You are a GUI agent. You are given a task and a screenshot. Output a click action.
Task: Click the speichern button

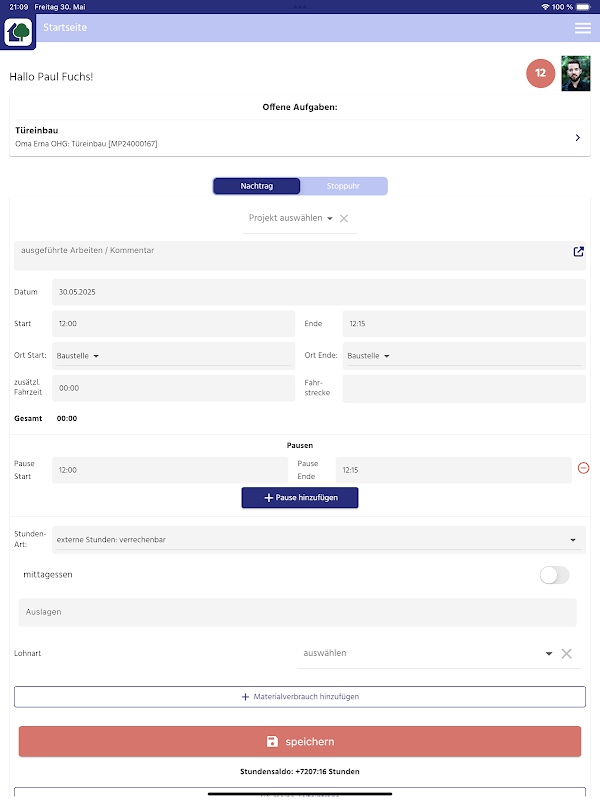(300, 741)
